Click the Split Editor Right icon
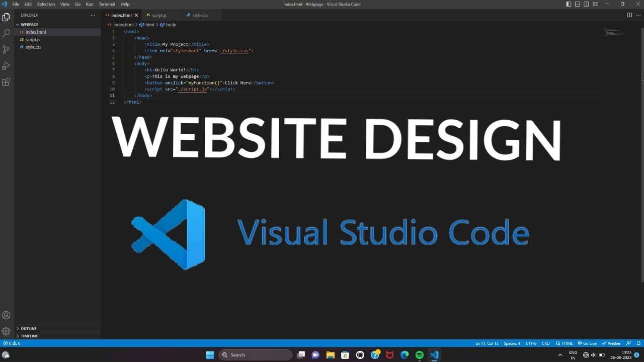Image resolution: width=644 pixels, height=362 pixels. pyautogui.click(x=629, y=15)
